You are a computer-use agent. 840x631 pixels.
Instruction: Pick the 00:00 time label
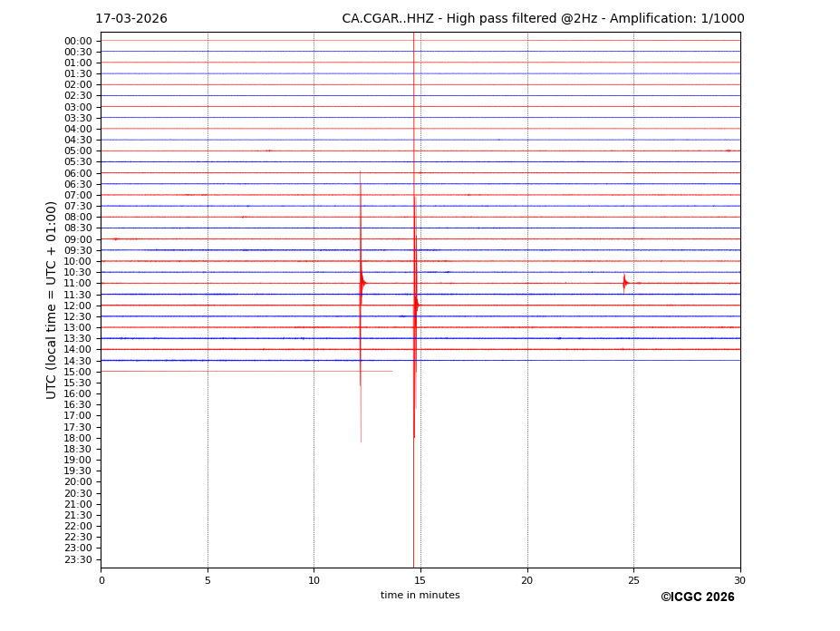click(x=78, y=41)
